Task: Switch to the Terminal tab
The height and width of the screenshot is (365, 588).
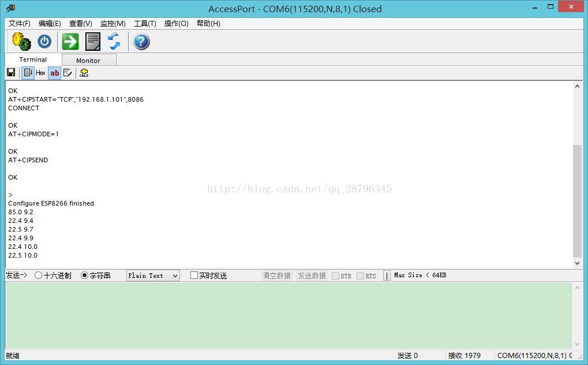Action: [33, 59]
